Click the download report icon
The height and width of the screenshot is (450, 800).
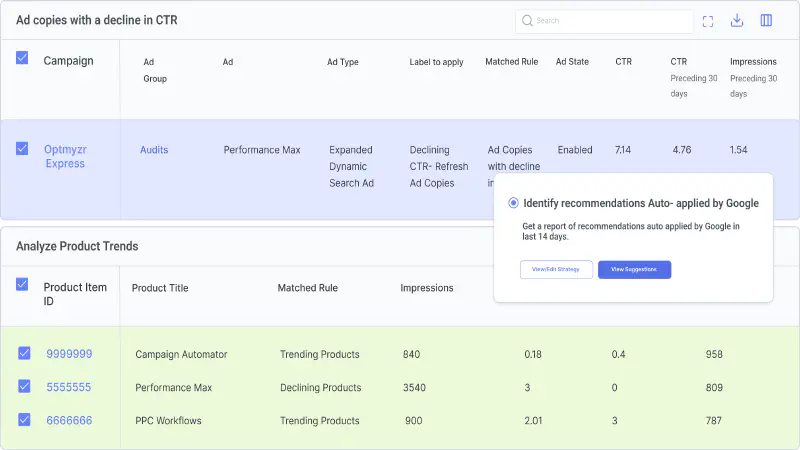[737, 20]
